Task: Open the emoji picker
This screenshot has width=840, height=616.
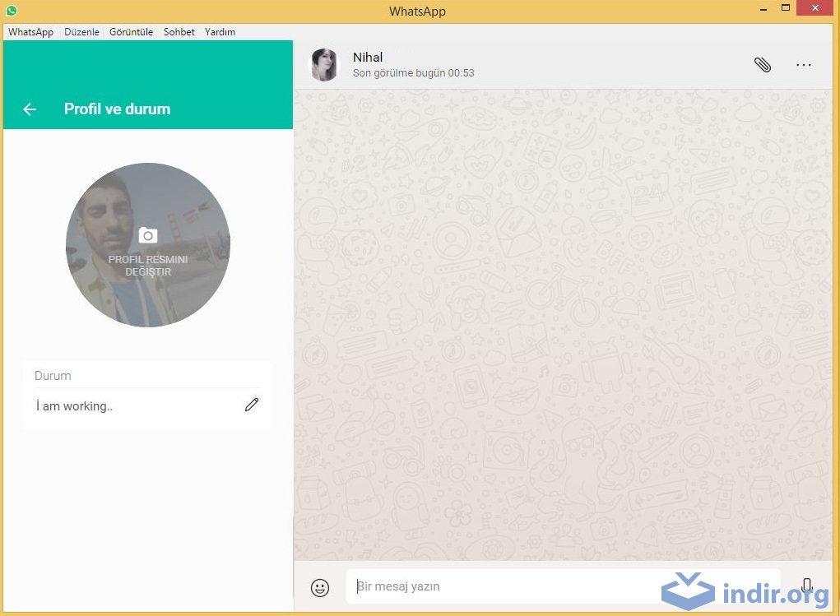Action: [x=320, y=587]
